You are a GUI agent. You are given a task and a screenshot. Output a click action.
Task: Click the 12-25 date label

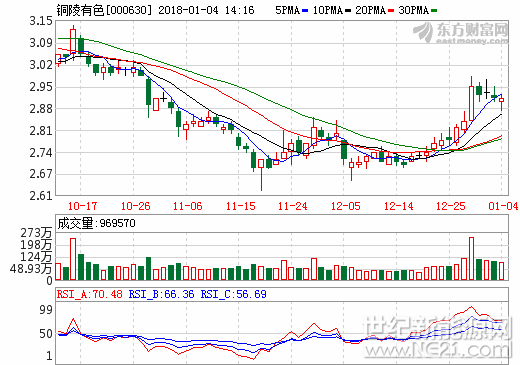point(451,206)
